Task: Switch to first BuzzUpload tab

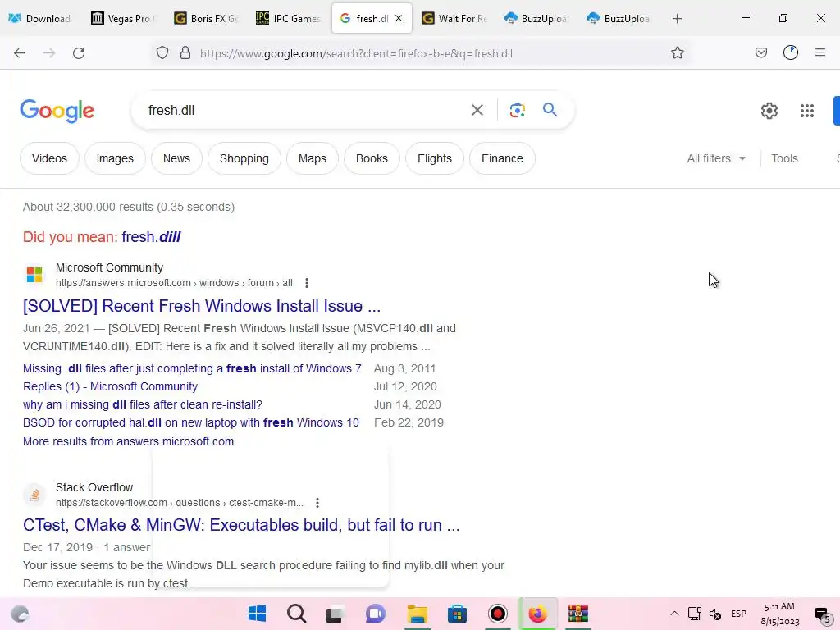Action: pos(536,18)
